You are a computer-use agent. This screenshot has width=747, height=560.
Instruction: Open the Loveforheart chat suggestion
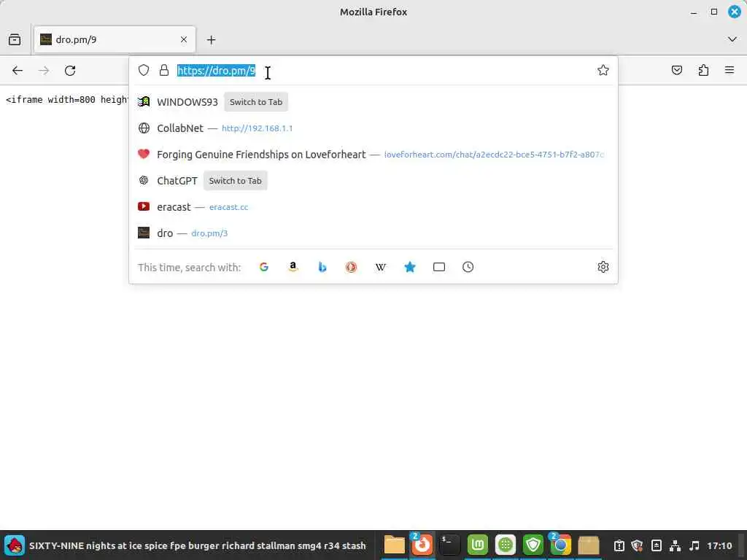(373, 155)
